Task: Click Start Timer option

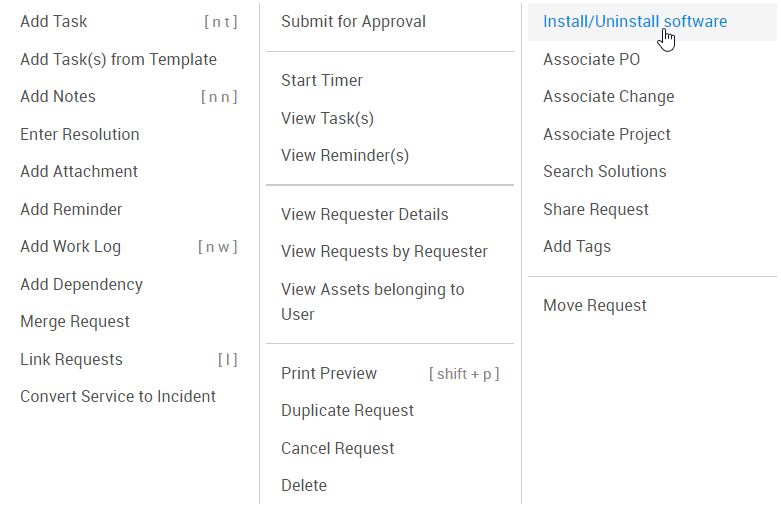Action: [x=322, y=81]
